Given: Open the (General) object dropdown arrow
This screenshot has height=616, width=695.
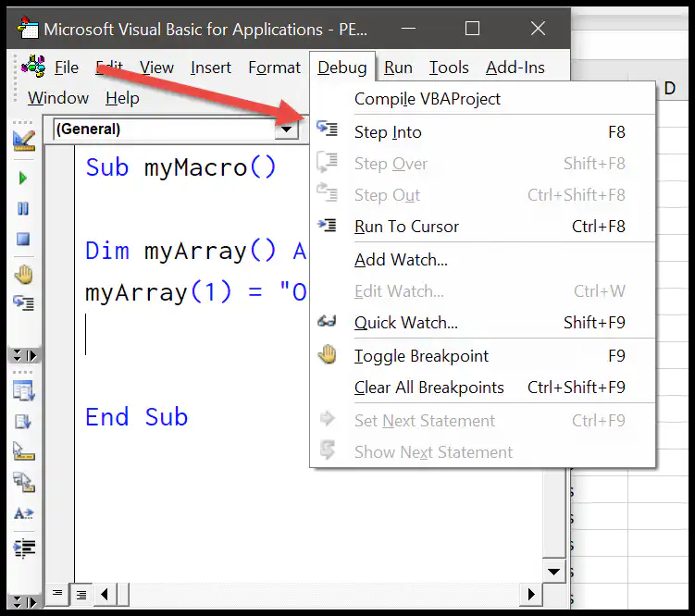Looking at the screenshot, I should [286, 129].
